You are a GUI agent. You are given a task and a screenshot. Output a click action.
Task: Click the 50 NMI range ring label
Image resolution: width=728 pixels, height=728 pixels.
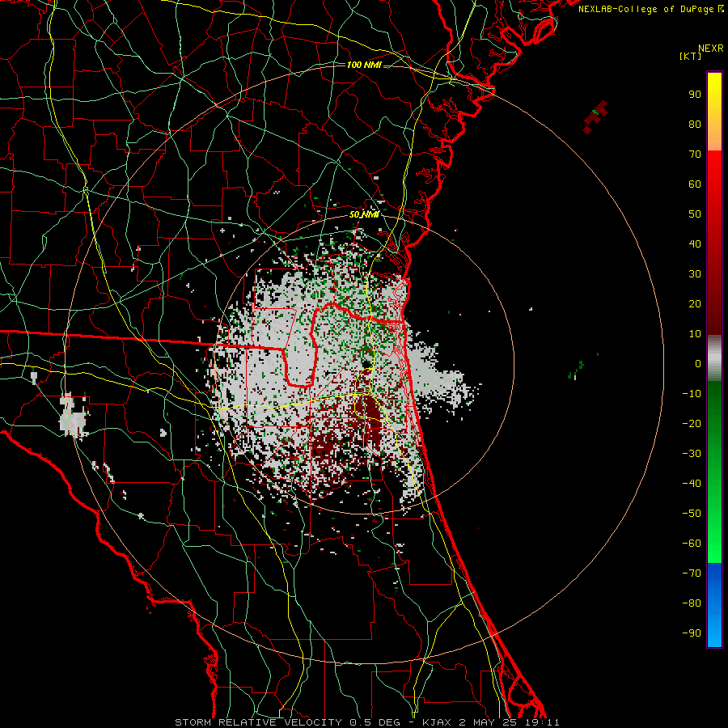(x=364, y=214)
